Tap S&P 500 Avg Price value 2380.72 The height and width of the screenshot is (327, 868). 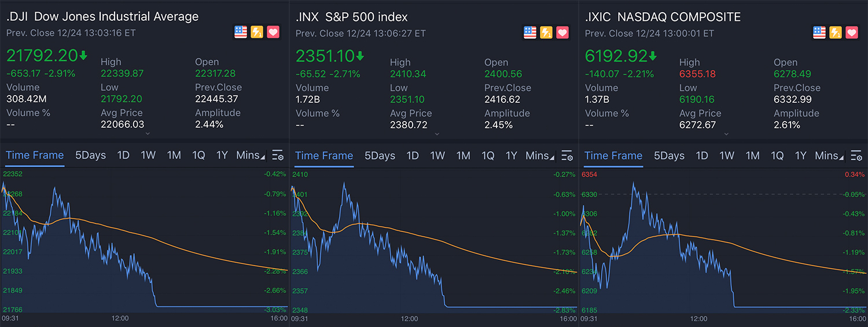tap(408, 124)
